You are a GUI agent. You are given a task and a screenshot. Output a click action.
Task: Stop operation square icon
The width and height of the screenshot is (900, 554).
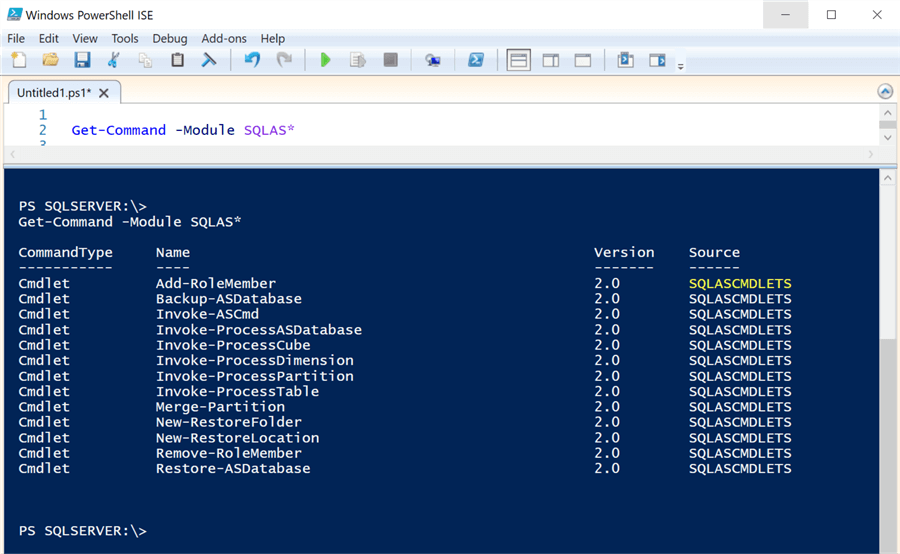[390, 60]
